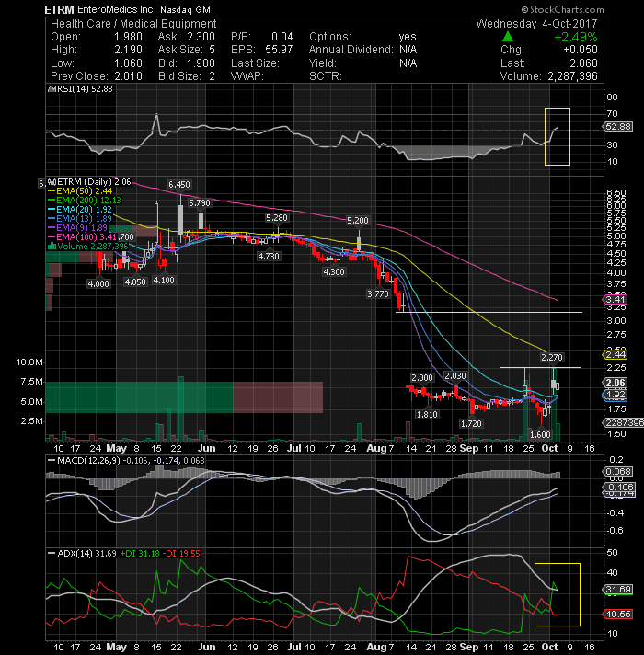Click the red -DI 19.55 legend
The width and height of the screenshot is (644, 655).
[x=181, y=554]
